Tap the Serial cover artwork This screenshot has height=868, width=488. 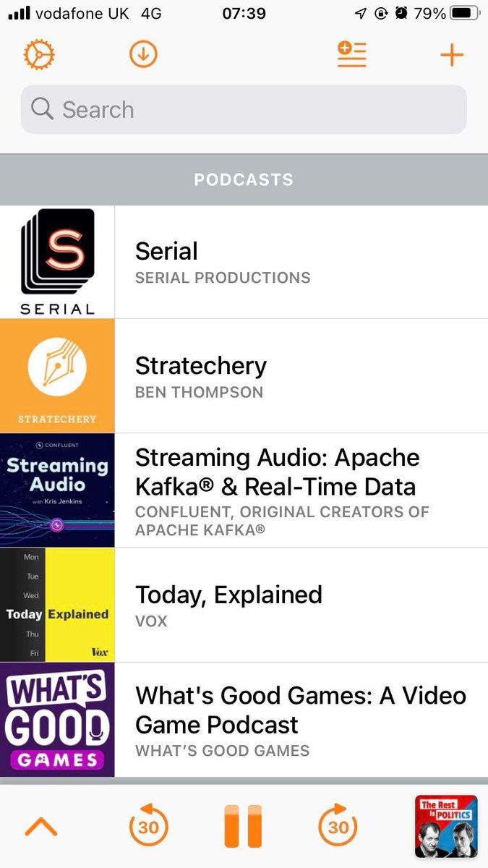click(57, 262)
